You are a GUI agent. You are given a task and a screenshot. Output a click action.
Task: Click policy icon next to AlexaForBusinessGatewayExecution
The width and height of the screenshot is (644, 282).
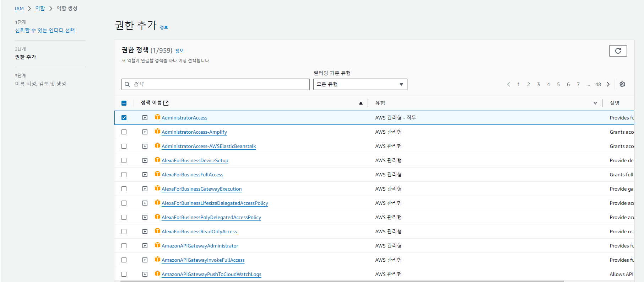coord(157,188)
